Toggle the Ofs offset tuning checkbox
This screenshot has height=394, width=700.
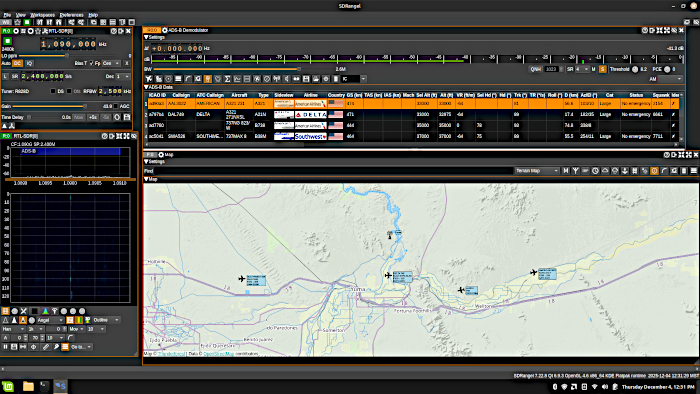69,91
